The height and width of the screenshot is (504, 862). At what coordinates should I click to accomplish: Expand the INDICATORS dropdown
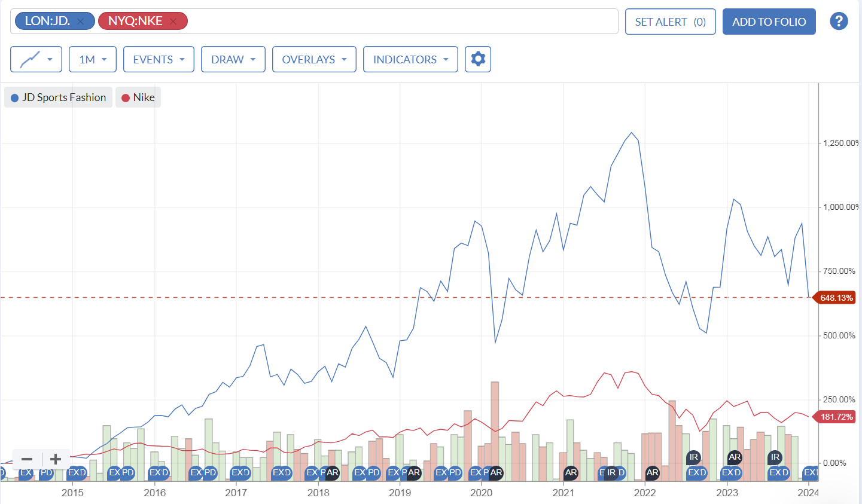pos(410,59)
